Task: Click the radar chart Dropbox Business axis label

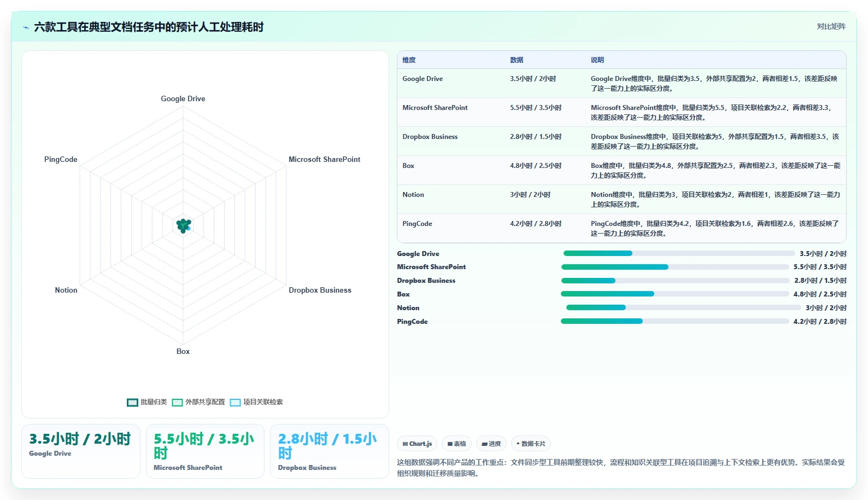Action: click(320, 290)
